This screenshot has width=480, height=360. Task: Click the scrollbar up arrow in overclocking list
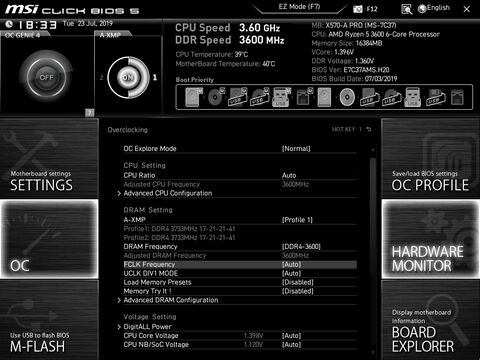click(x=373, y=151)
